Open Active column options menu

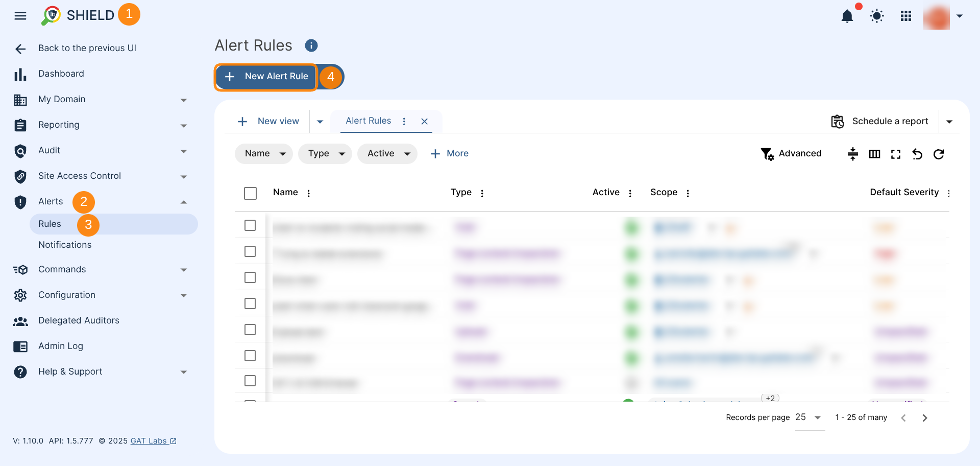click(x=630, y=193)
